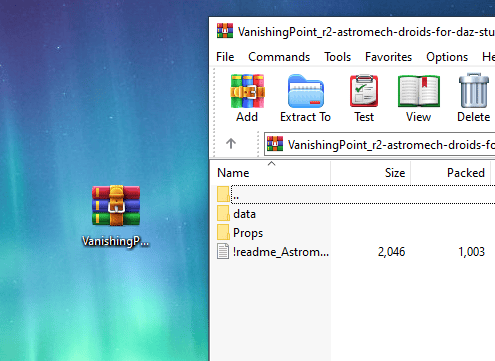Select the readme text file icon
Image resolution: width=495 pixels, height=361 pixels.
(223, 251)
